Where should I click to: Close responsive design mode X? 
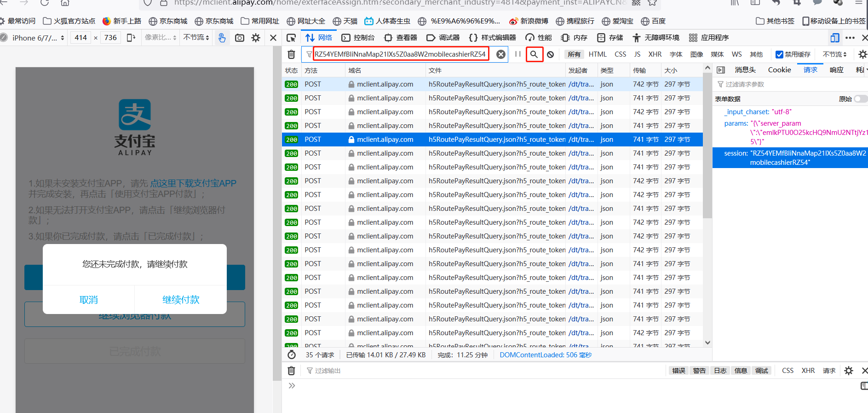click(x=273, y=38)
